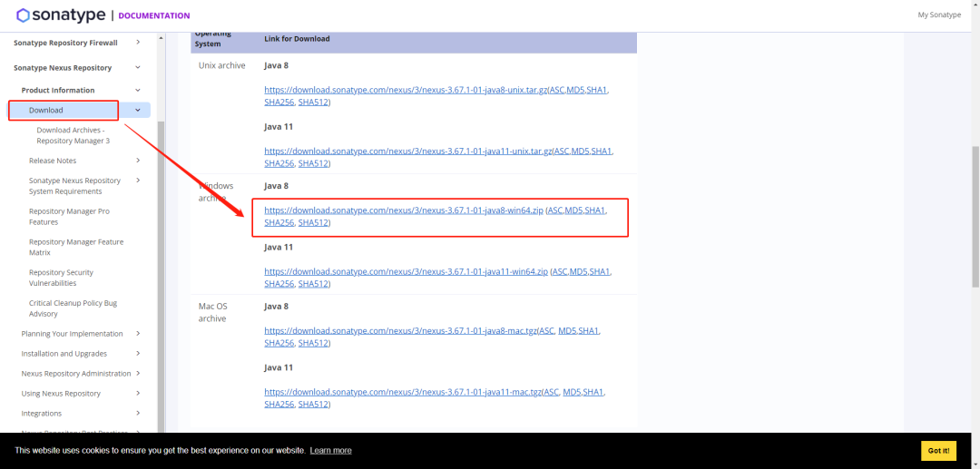The image size is (980, 469).
Task: Open Release Notes in sidebar
Action: 53,161
